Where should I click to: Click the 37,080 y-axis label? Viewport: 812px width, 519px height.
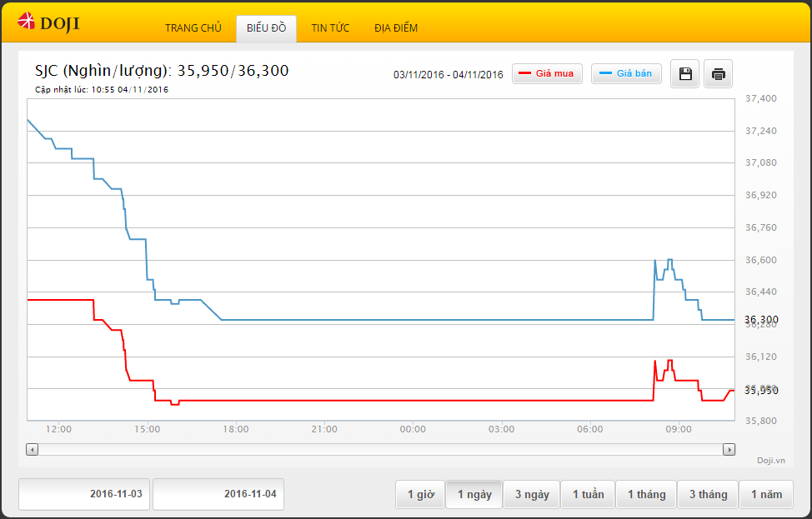(761, 162)
